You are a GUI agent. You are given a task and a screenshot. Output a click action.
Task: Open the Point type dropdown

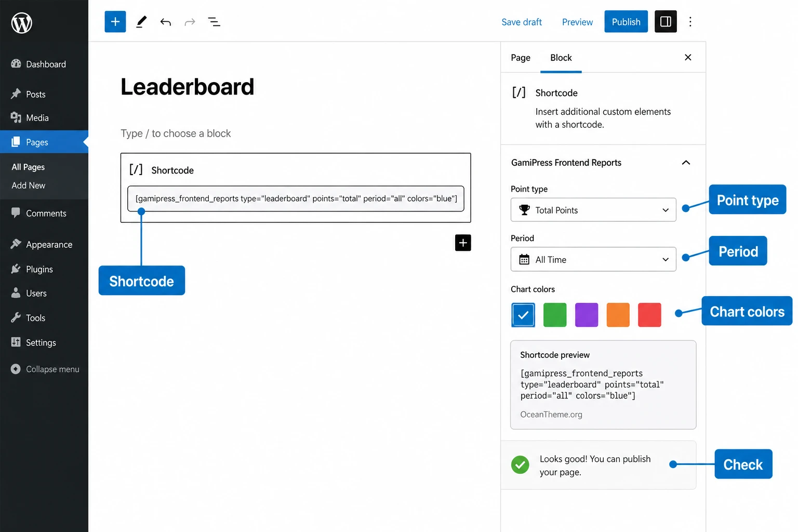point(593,210)
